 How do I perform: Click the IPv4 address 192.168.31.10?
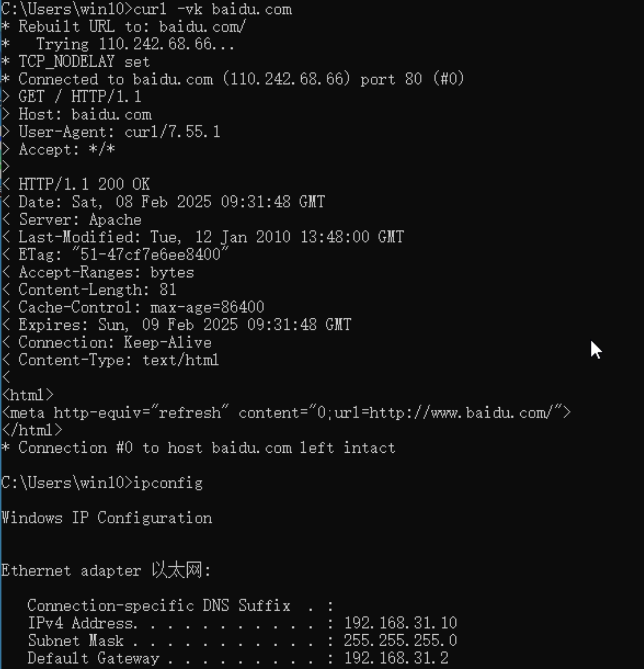pyautogui.click(x=400, y=623)
